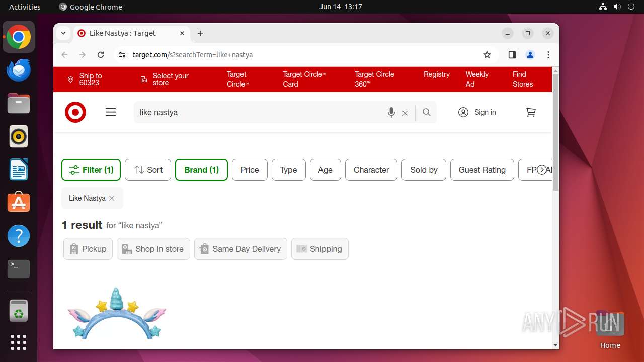Expand Character filter
Viewport: 644px width, 362px height.
[371, 170]
